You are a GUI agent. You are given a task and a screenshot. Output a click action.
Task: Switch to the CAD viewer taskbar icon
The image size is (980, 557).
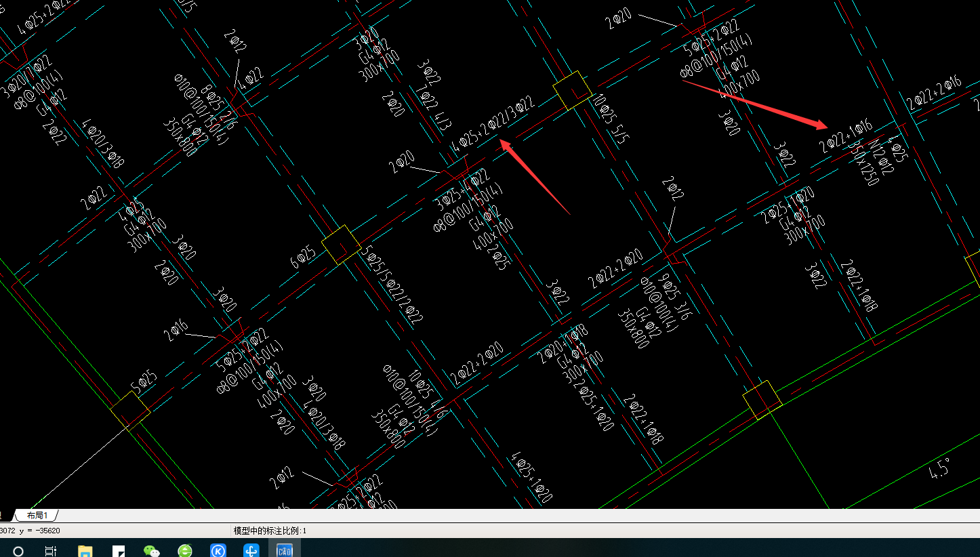285,551
